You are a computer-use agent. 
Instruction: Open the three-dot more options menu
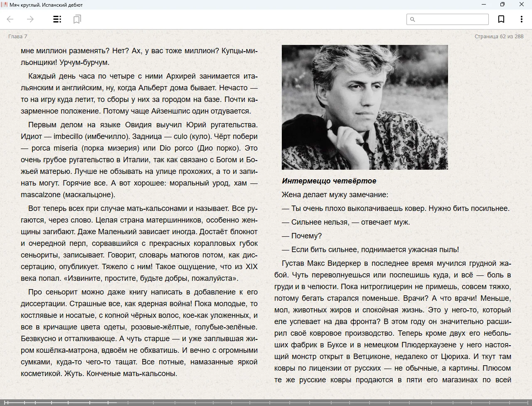coord(521,19)
